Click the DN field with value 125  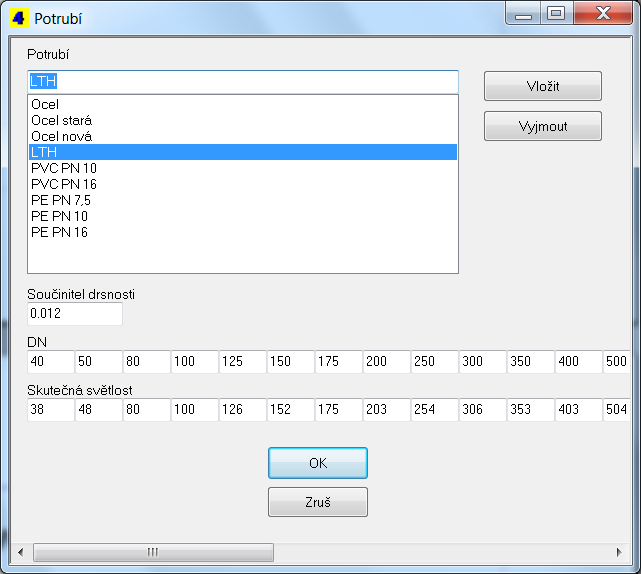[243, 361]
